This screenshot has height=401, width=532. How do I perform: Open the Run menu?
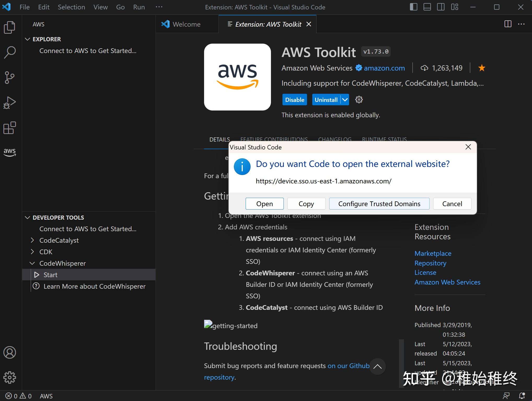pos(139,7)
